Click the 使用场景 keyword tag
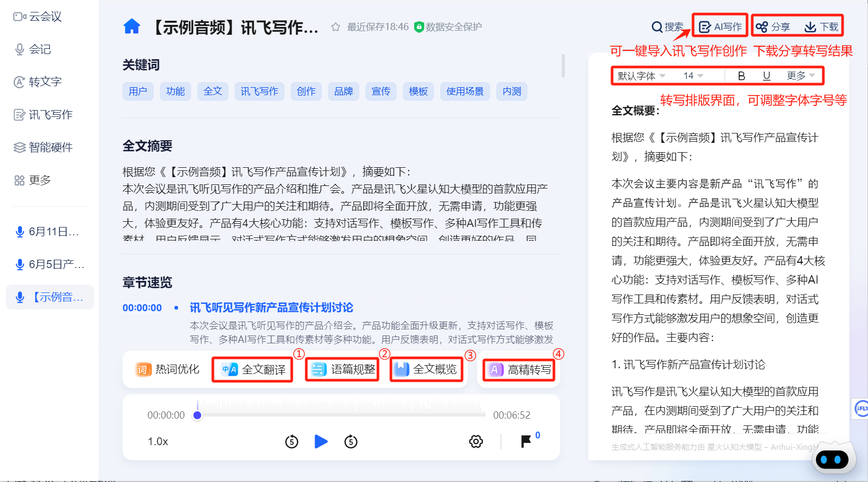 click(x=465, y=91)
